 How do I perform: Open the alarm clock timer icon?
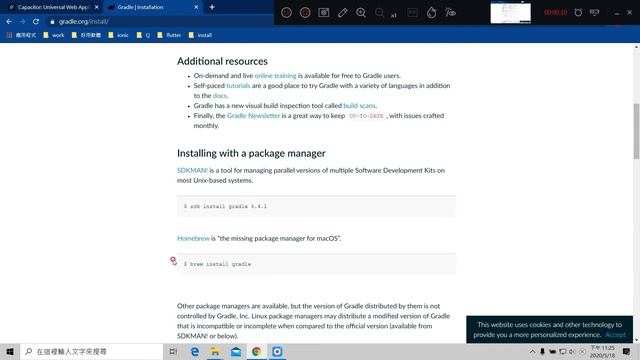coord(578,13)
